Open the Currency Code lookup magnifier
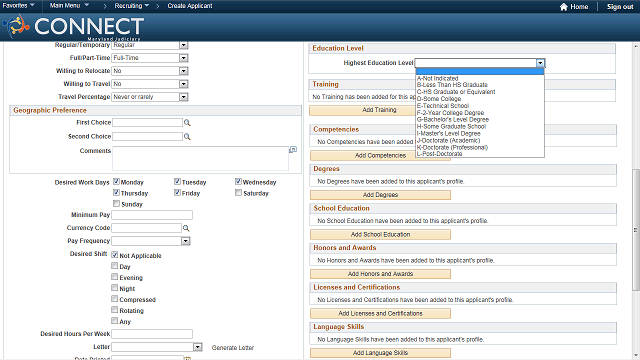The width and height of the screenshot is (640, 360). (x=186, y=228)
